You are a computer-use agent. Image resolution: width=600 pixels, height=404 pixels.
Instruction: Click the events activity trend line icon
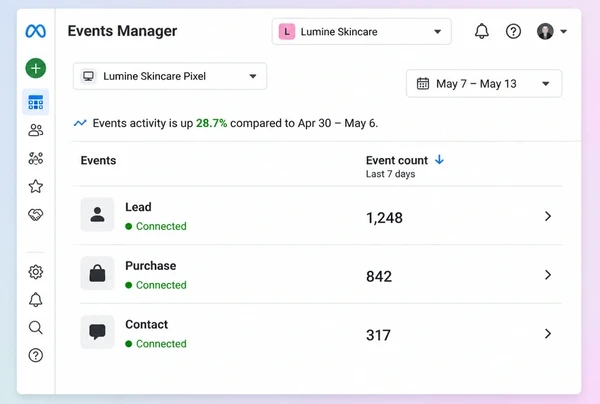click(x=80, y=123)
